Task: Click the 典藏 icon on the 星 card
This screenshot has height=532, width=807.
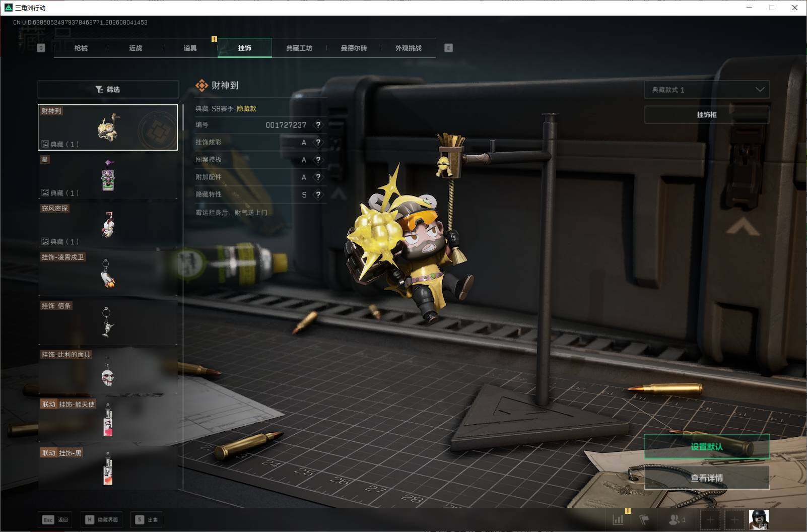Action: tap(45, 193)
